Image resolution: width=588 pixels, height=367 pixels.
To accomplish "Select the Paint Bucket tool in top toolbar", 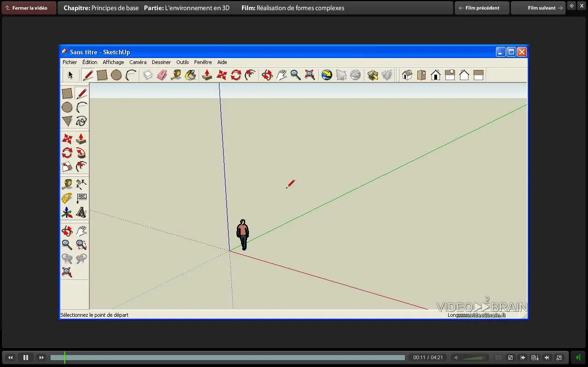I will [x=190, y=75].
